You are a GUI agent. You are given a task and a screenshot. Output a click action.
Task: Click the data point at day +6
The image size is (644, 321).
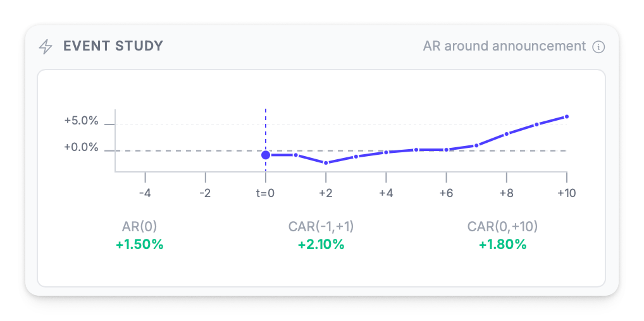tap(447, 150)
